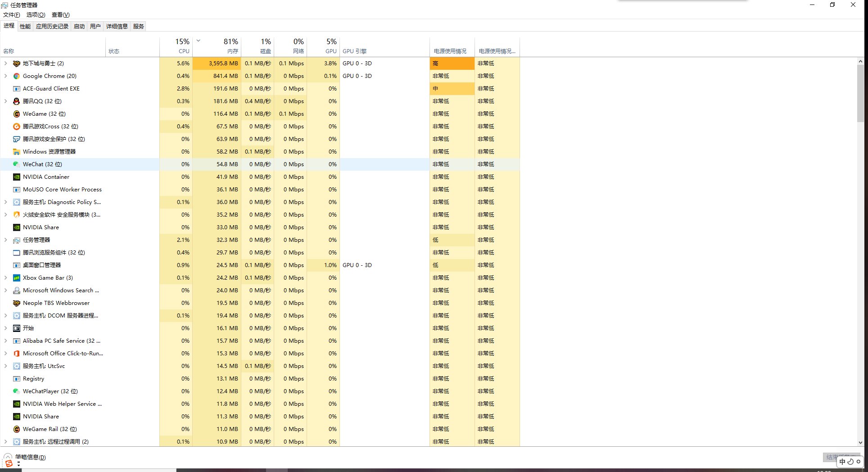Click the 地下城与勇士 game process icon

(17, 64)
